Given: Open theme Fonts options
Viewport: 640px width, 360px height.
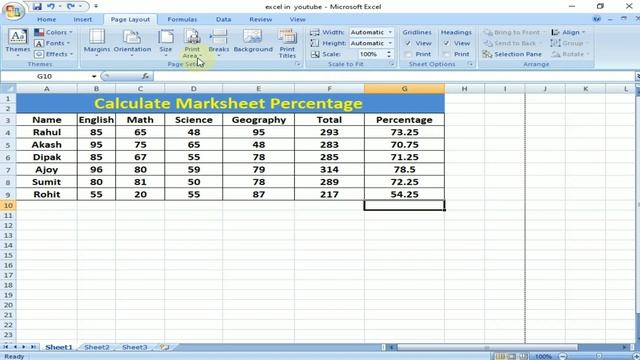Looking at the screenshot, I should (52, 43).
